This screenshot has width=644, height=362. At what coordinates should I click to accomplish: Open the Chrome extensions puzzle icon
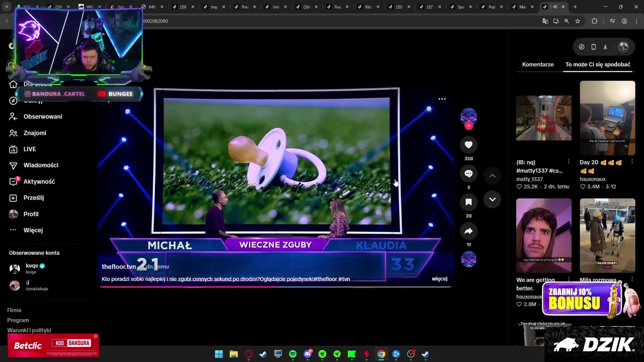(594, 21)
